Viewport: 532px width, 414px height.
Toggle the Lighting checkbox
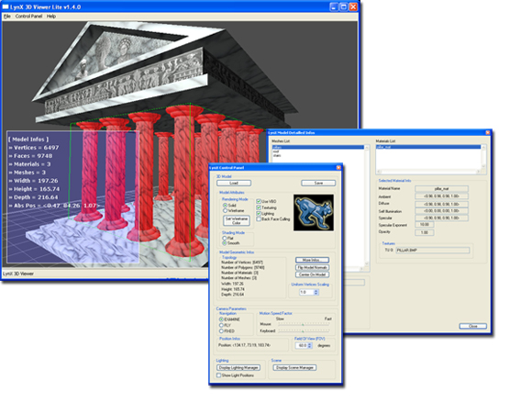(x=259, y=214)
